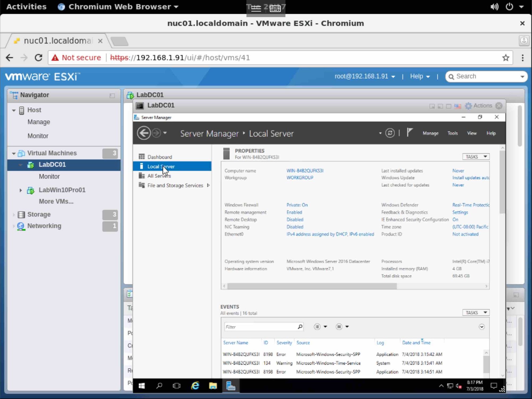
Task: Click the computer name WIN-B4B2QUFKS3I link
Action: 305,171
